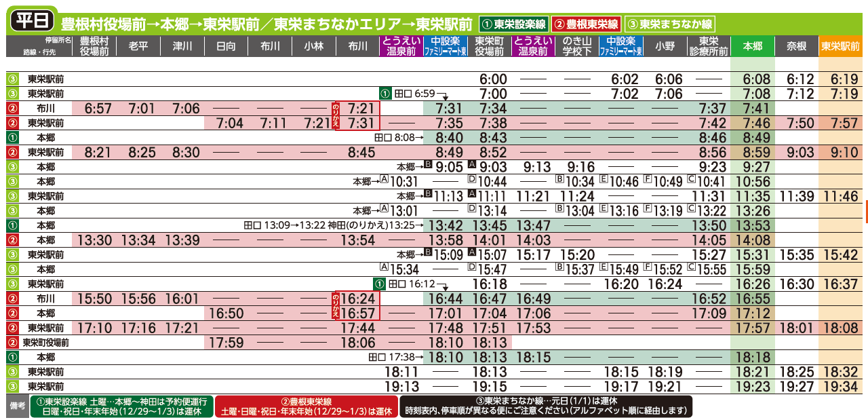Click route ② icon in 東栄町役場前 destination row
This screenshot has width=868, height=420.
coord(11,343)
